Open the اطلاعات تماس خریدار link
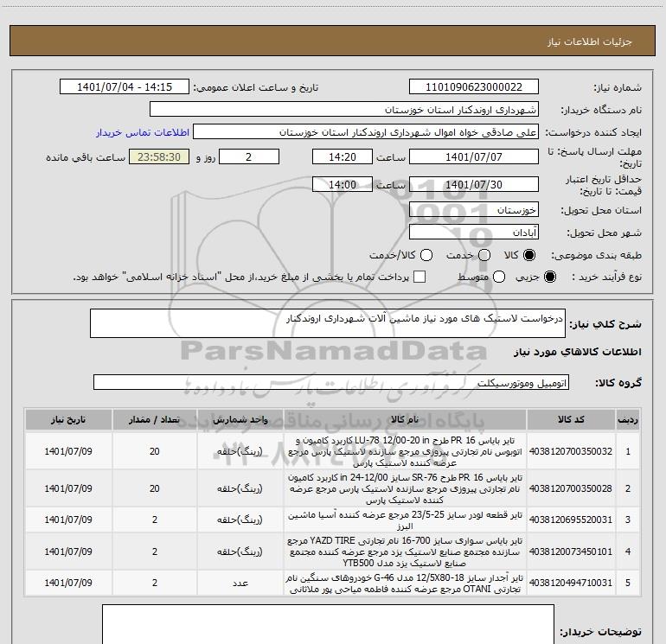Image resolution: width=666 pixels, height=644 pixels. click(143, 132)
